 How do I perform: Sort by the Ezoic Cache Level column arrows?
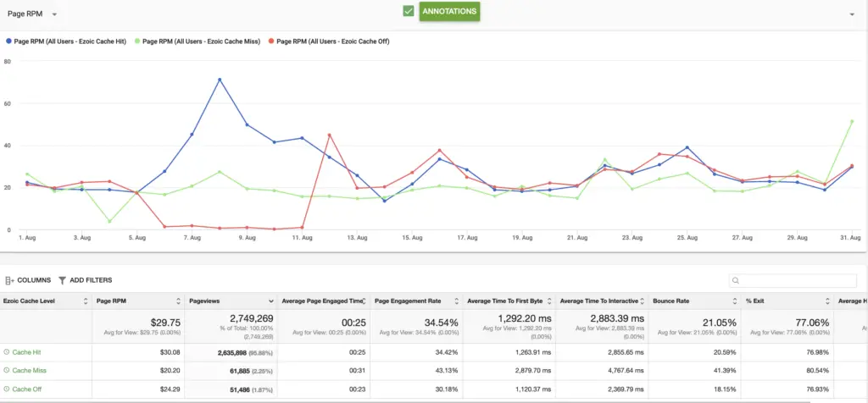pos(86,301)
